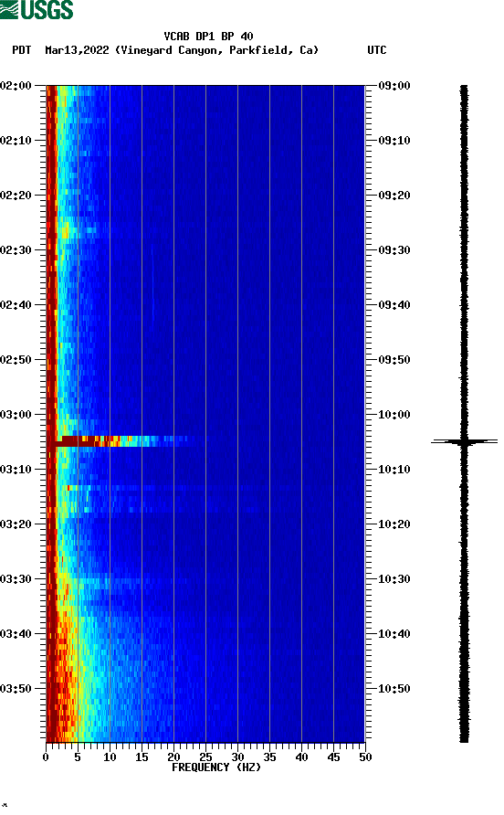Click the 10:40 UTC time label
The width and height of the screenshot is (504, 815).
(394, 633)
